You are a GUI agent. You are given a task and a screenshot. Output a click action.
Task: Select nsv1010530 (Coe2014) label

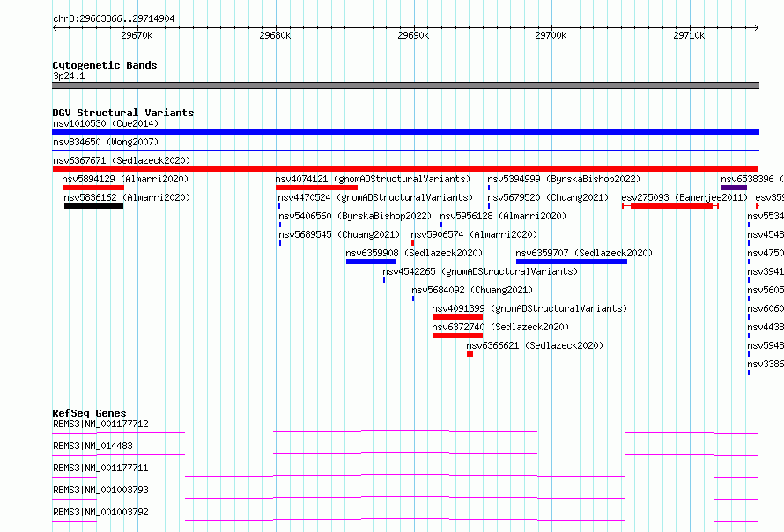106,123
